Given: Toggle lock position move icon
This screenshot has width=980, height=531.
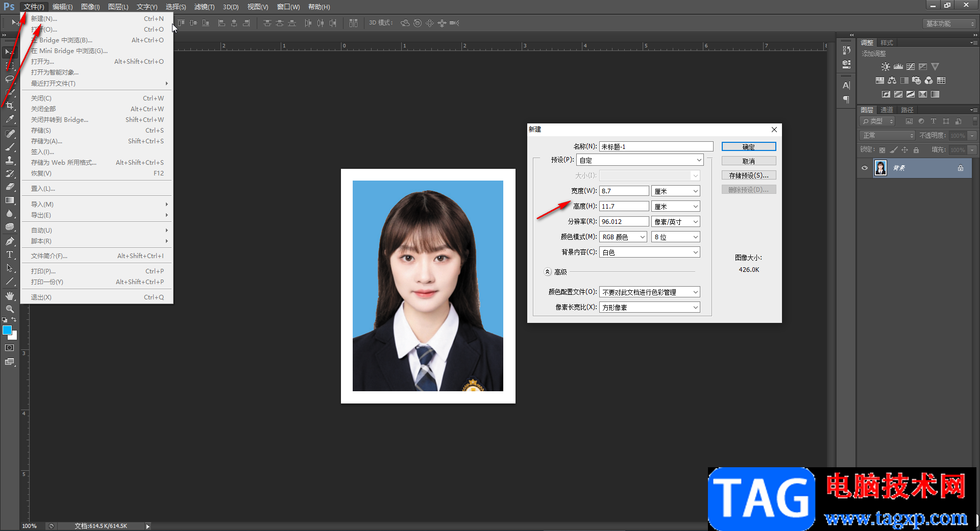Looking at the screenshot, I should pyautogui.click(x=905, y=150).
